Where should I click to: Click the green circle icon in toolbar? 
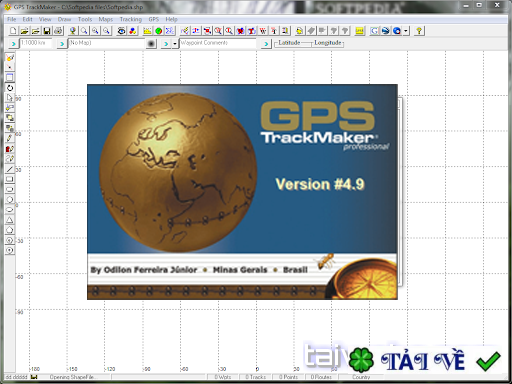coord(158,31)
